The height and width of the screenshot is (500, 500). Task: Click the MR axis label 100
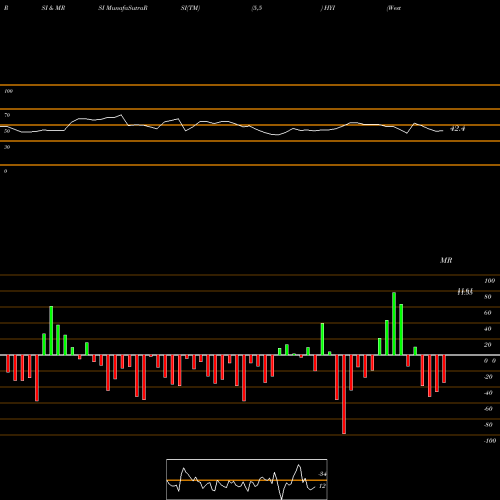[489, 281]
